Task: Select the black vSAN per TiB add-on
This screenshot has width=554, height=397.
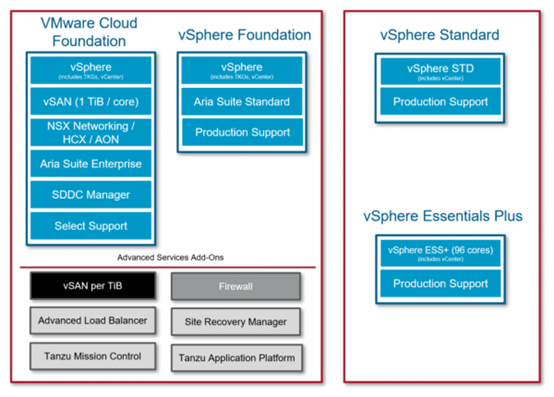Action: (x=93, y=285)
